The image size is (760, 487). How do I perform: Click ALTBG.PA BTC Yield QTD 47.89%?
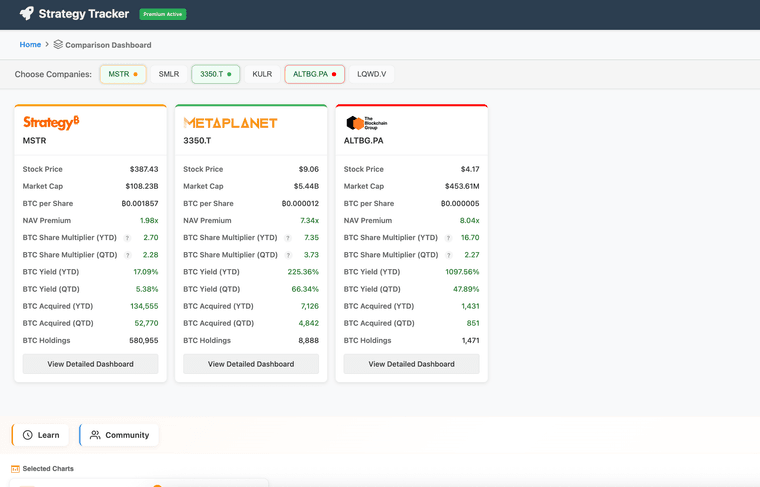coord(466,289)
